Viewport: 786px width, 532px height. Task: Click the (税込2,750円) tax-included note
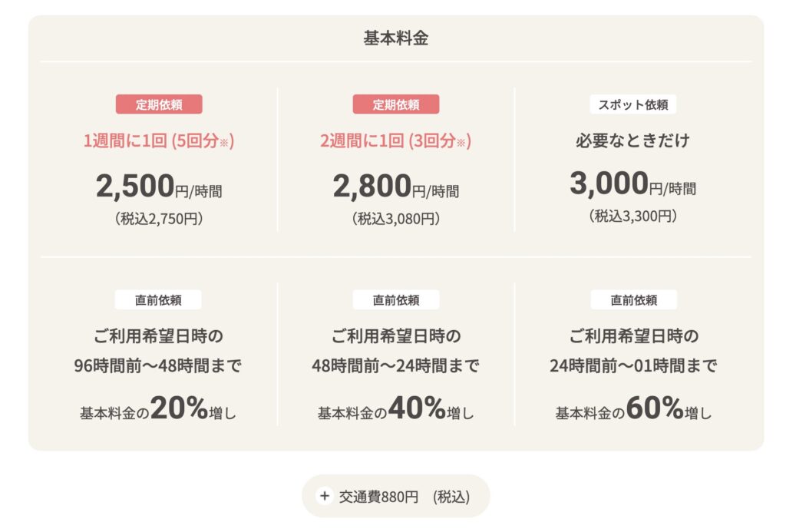(x=159, y=219)
